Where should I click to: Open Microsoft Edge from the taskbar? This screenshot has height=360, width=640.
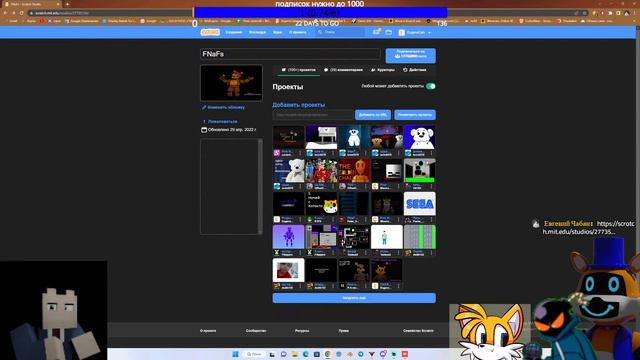306,354
